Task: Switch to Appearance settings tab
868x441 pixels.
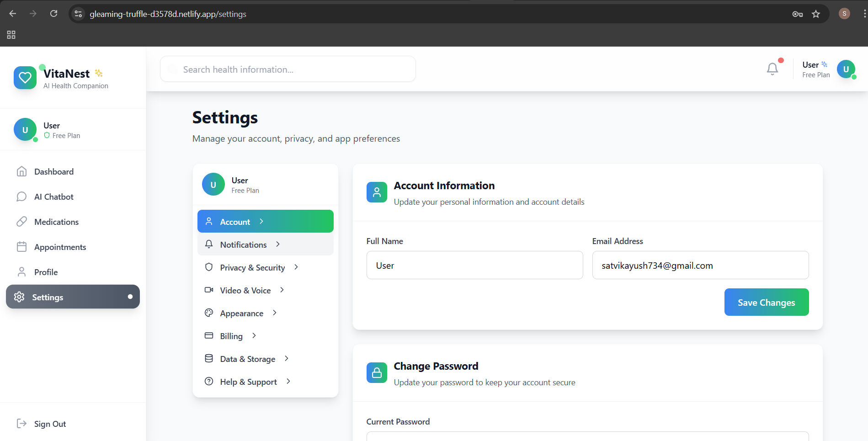Action: (266, 313)
